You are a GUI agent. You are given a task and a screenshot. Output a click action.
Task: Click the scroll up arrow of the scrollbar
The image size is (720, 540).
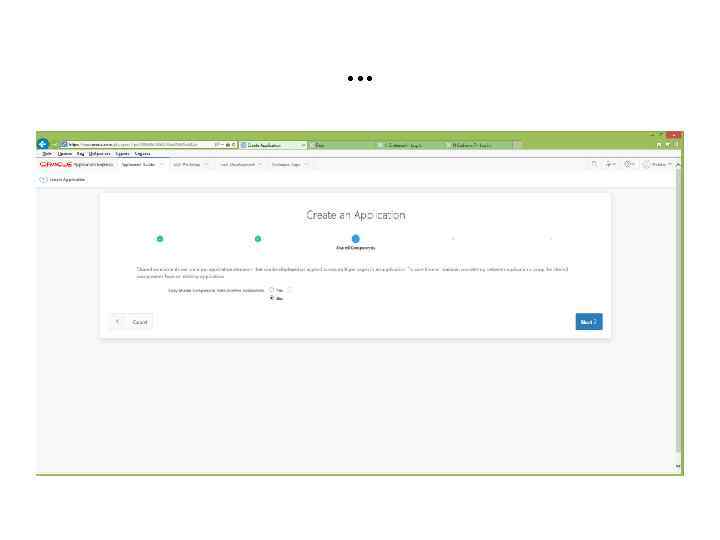click(678, 164)
